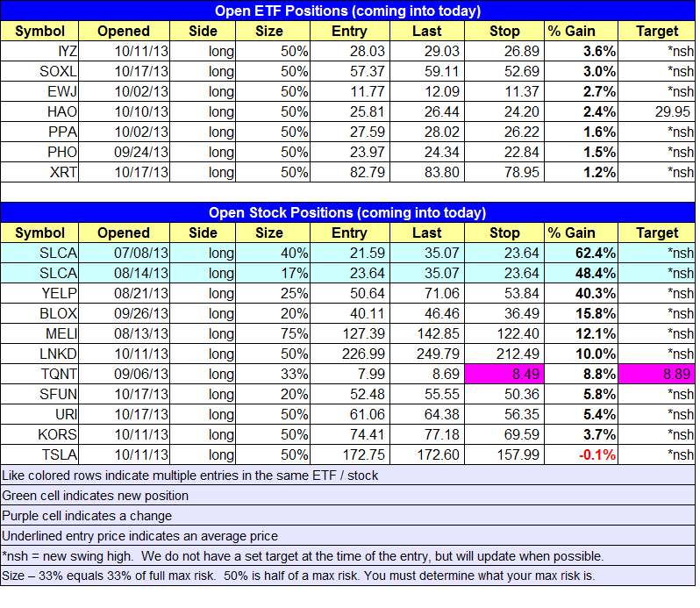Click the SOXL symbol cell
Screen dimensions: 700x608
point(39,71)
